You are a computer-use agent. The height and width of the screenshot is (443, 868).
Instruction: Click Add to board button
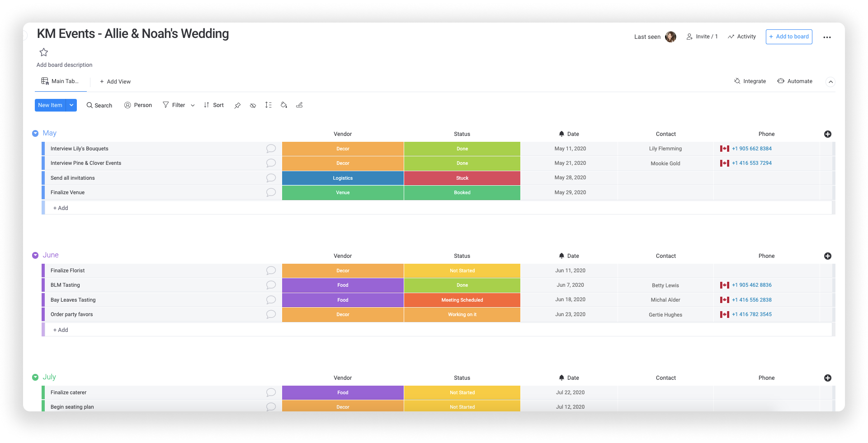point(789,37)
